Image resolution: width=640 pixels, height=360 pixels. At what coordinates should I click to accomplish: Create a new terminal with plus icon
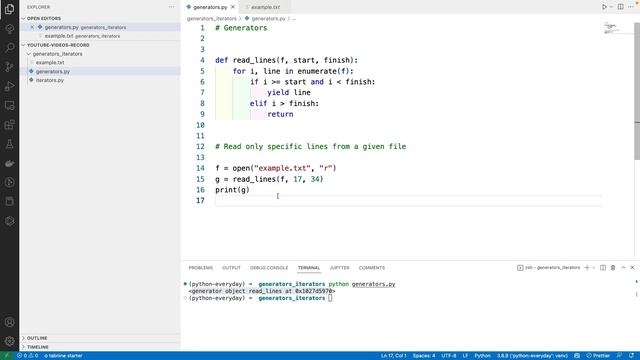point(587,268)
